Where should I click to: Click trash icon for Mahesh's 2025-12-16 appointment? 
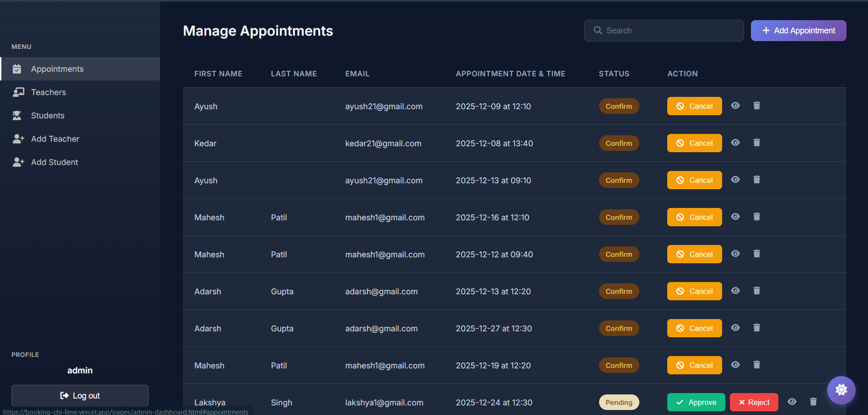756,217
